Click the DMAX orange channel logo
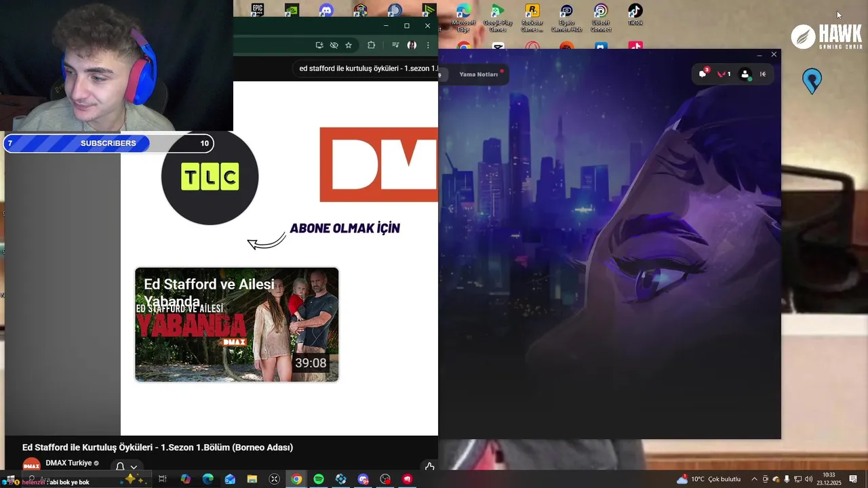This screenshot has width=868, height=488. tap(378, 165)
